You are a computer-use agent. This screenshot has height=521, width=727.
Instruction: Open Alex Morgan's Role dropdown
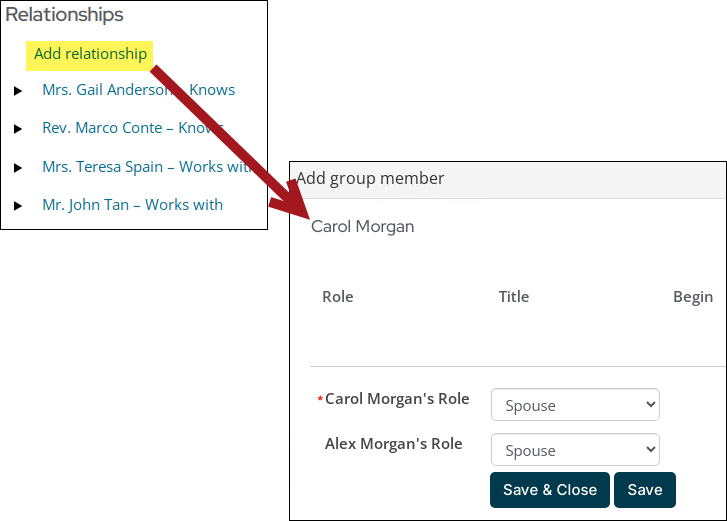[x=575, y=450]
